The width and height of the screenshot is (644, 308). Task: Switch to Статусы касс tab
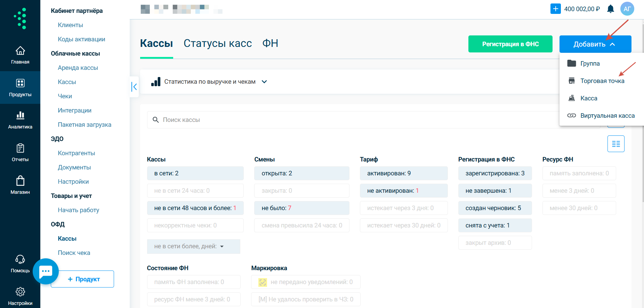coord(217,43)
